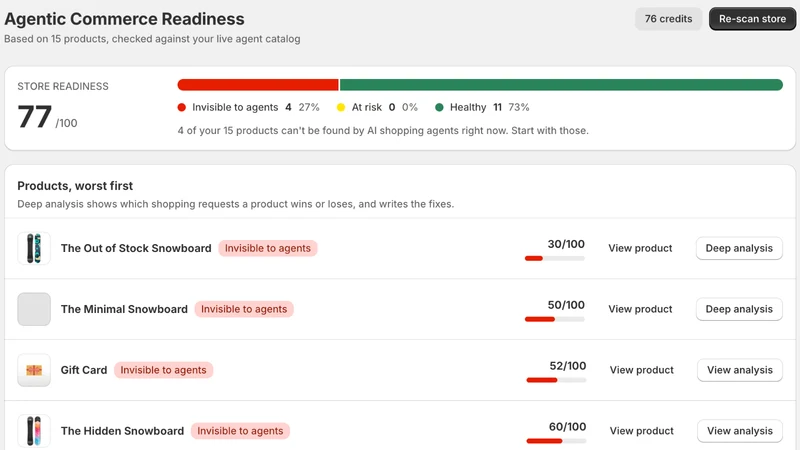View product for The Minimal Snowboard
The width and height of the screenshot is (800, 450).
coord(640,309)
